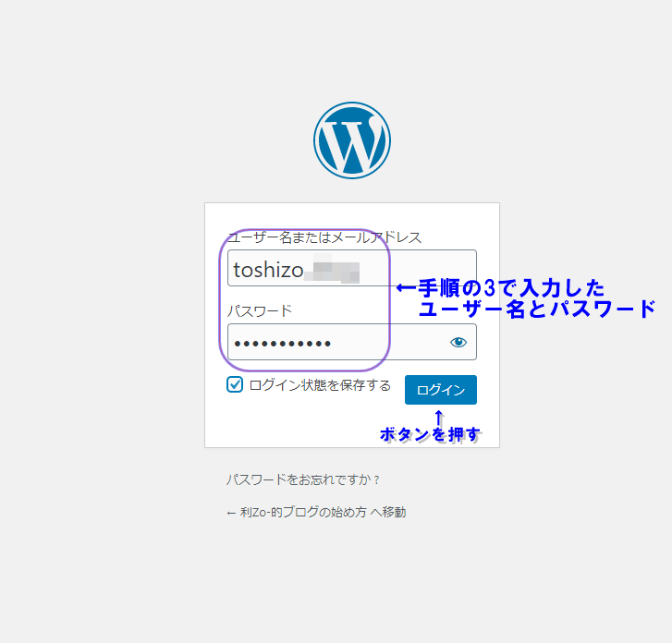Screen dimensions: 672x643
Task: Click inside the password input field
Action: coord(388,343)
